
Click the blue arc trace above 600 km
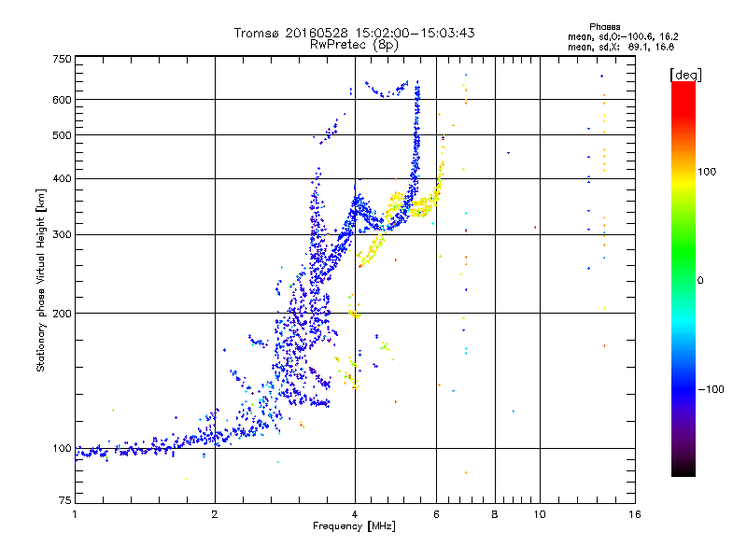point(386,89)
